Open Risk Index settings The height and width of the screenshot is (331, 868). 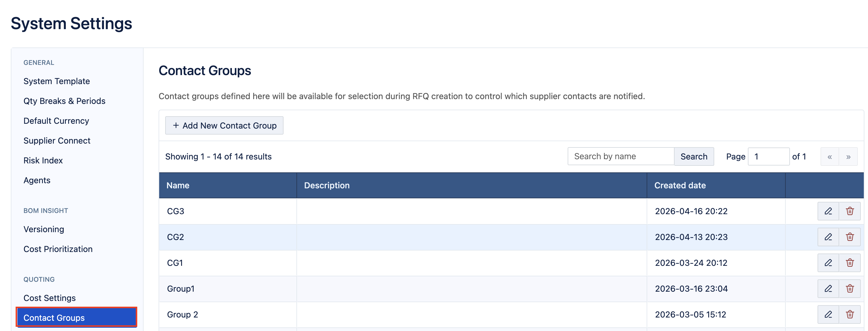(43, 160)
